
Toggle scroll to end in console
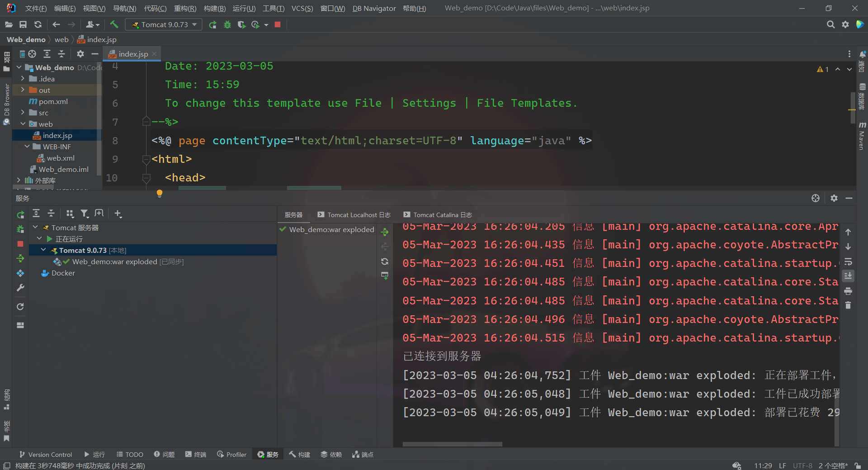pos(848,276)
